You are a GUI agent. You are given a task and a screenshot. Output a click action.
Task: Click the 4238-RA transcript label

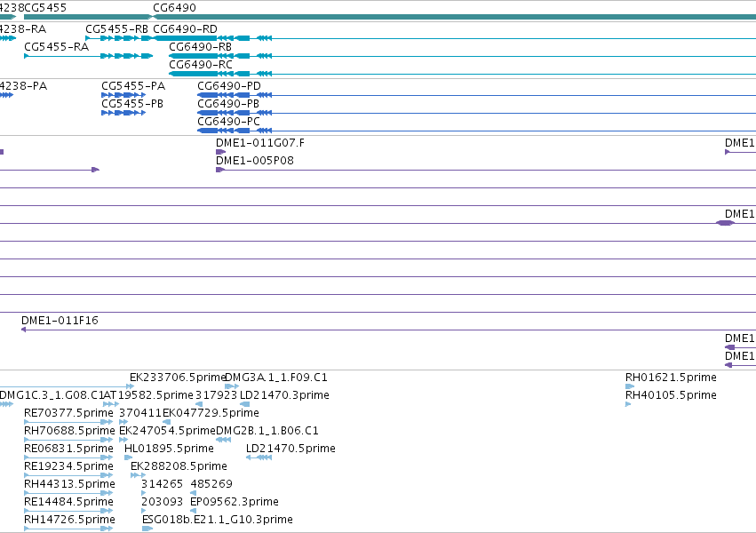click(23, 29)
